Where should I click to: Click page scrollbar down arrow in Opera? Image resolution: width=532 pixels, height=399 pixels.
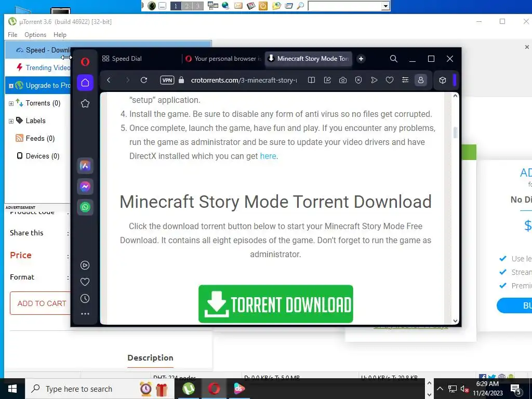[x=455, y=321]
